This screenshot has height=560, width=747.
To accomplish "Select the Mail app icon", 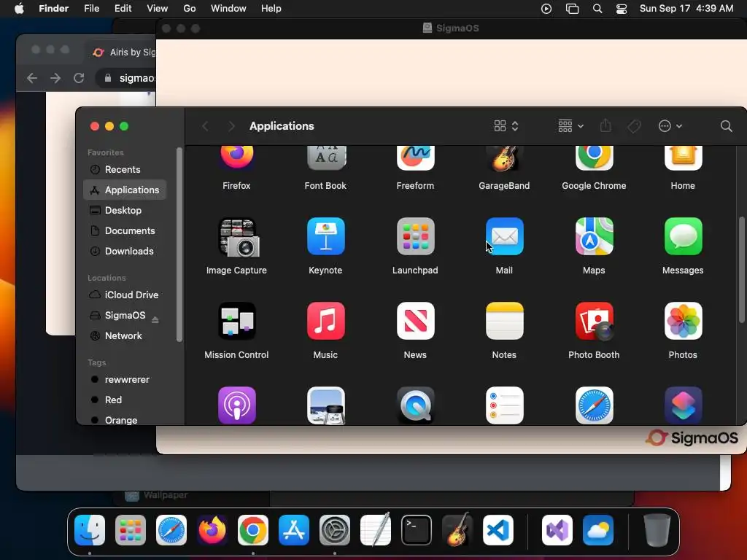I will click(505, 236).
